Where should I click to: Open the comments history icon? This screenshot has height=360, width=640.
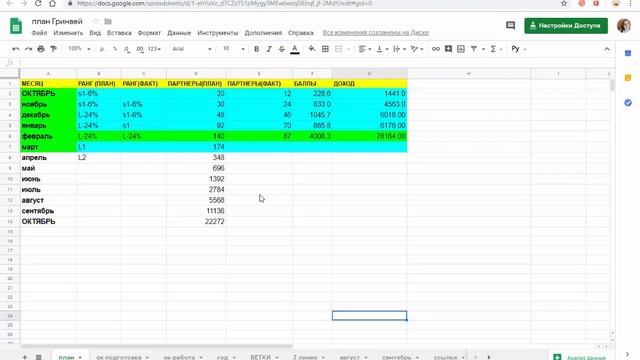pyautogui.click(x=511, y=26)
